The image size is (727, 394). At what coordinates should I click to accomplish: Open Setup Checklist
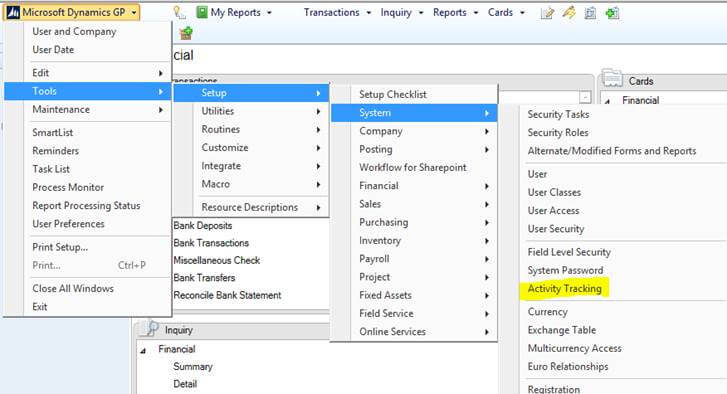[392, 95]
